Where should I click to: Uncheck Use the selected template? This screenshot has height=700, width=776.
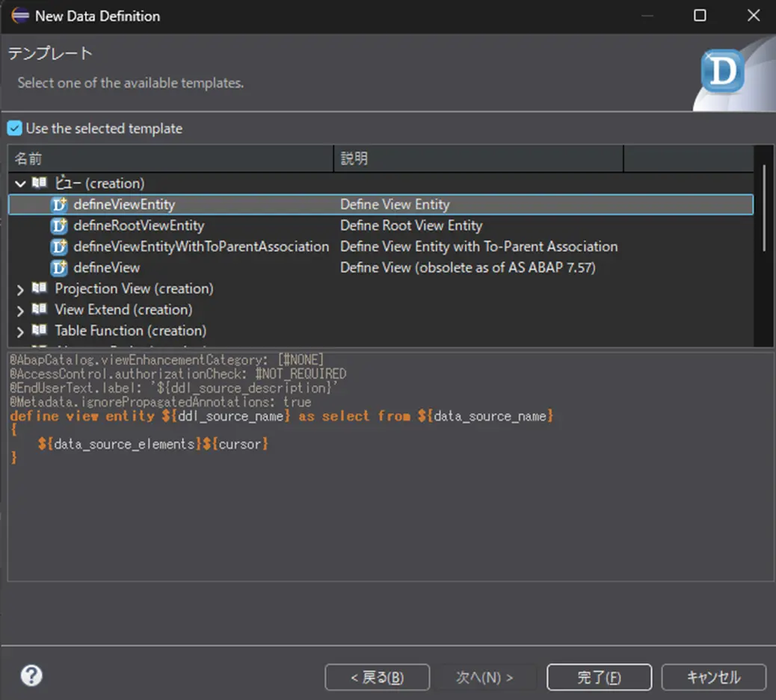[x=14, y=128]
